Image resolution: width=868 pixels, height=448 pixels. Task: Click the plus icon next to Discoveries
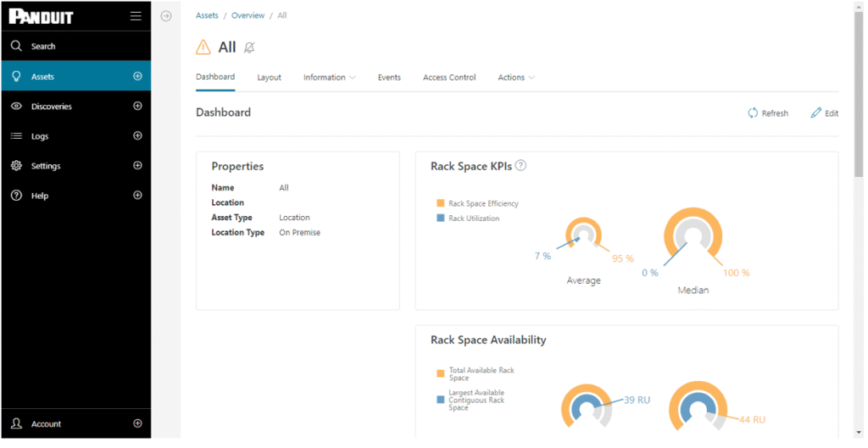137,106
